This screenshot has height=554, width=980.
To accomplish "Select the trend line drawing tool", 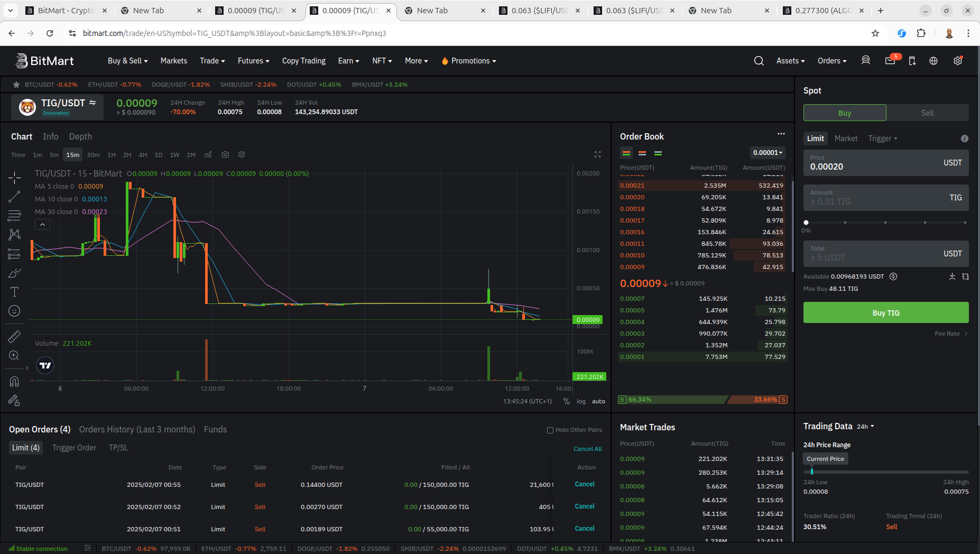I will click(x=14, y=197).
